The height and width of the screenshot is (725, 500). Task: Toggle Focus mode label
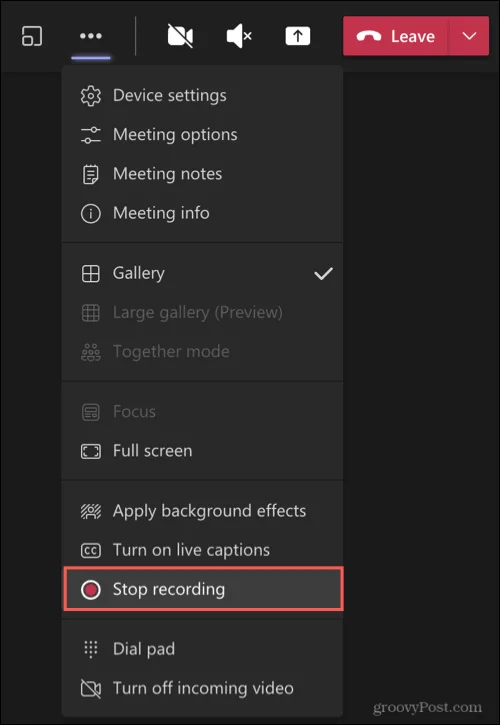pos(134,412)
